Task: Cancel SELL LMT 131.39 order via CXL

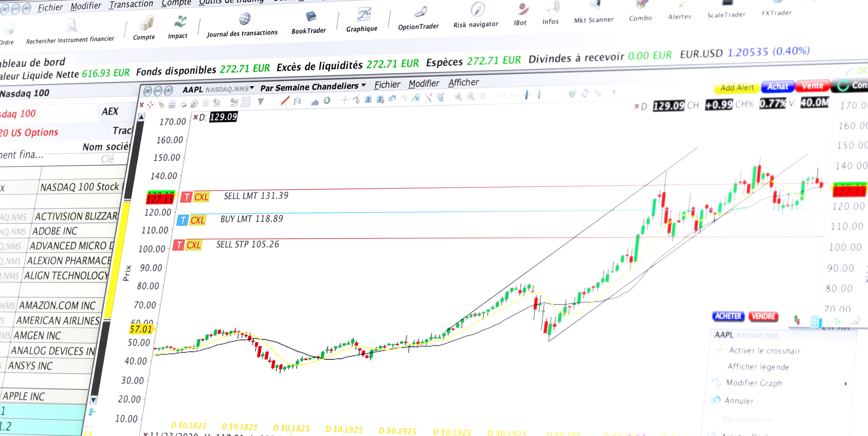Action: pos(201,197)
